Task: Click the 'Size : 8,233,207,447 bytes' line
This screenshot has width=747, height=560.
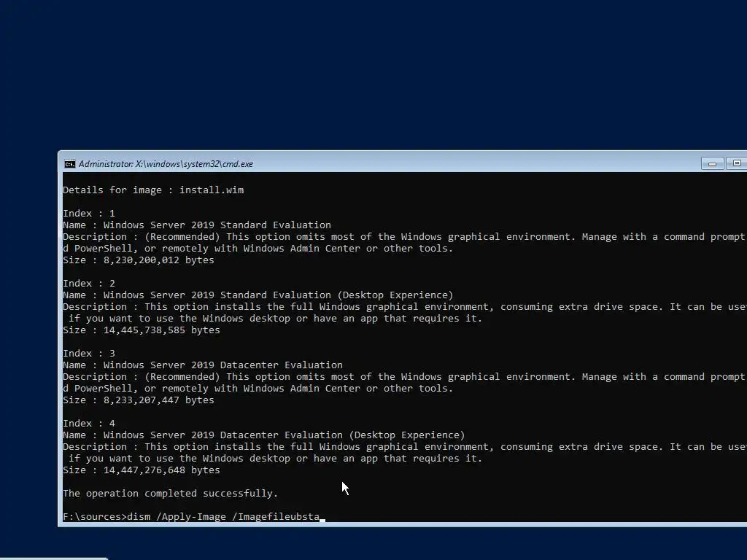Action: pyautogui.click(x=139, y=400)
